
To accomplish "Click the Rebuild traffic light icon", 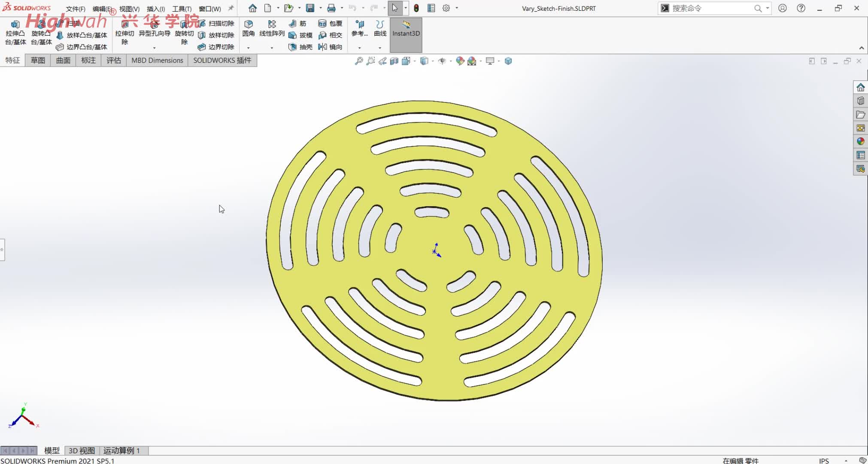I will point(416,8).
